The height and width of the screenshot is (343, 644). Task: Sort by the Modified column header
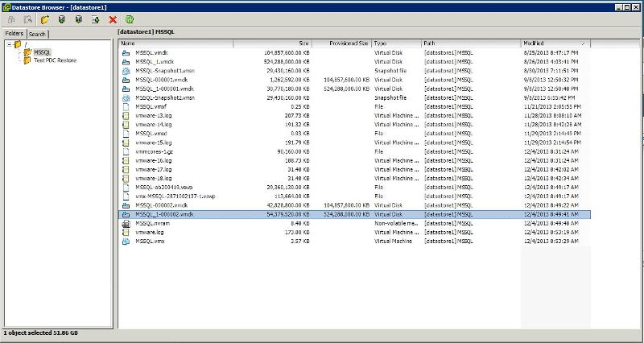[555, 43]
